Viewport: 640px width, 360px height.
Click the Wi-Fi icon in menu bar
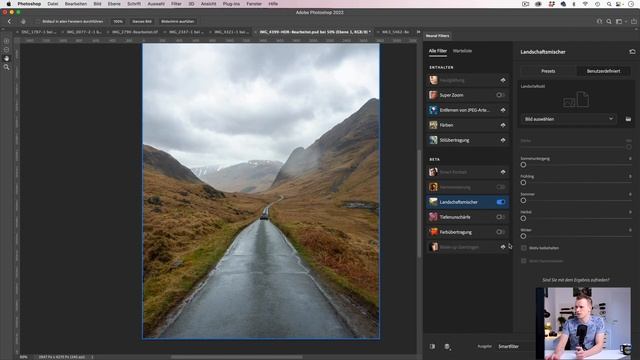pyautogui.click(x=585, y=4)
